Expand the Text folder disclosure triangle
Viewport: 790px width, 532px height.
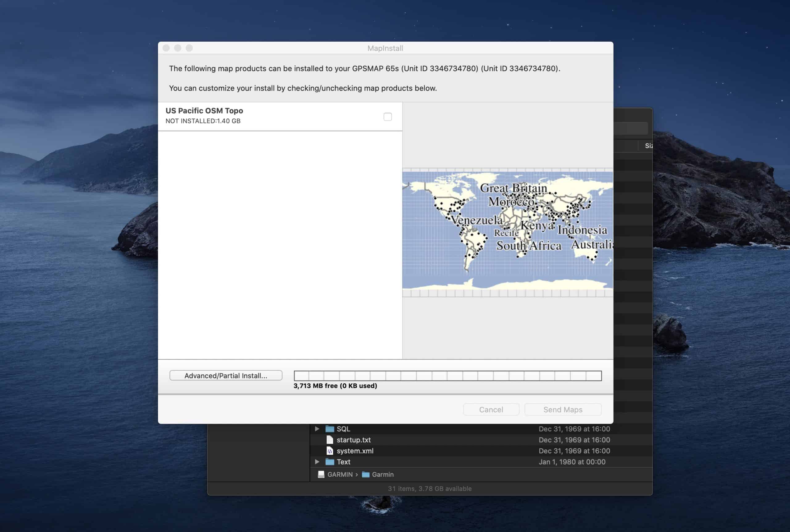click(x=317, y=461)
